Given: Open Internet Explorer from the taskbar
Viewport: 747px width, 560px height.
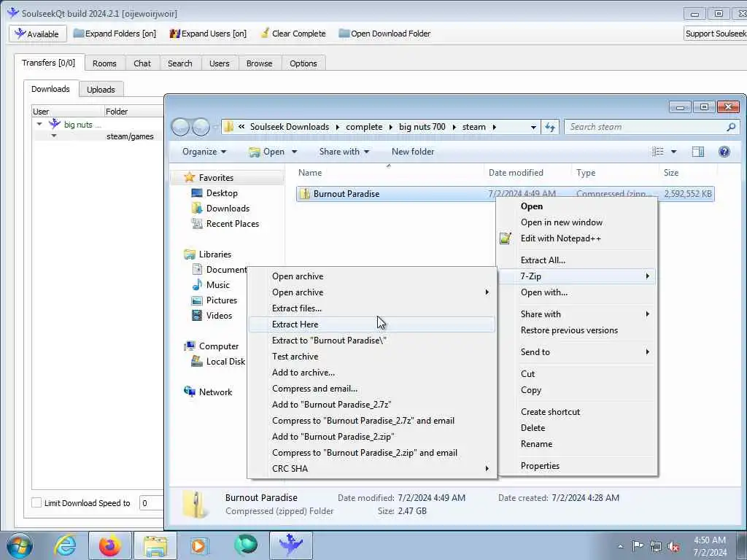Looking at the screenshot, I should point(64,545).
